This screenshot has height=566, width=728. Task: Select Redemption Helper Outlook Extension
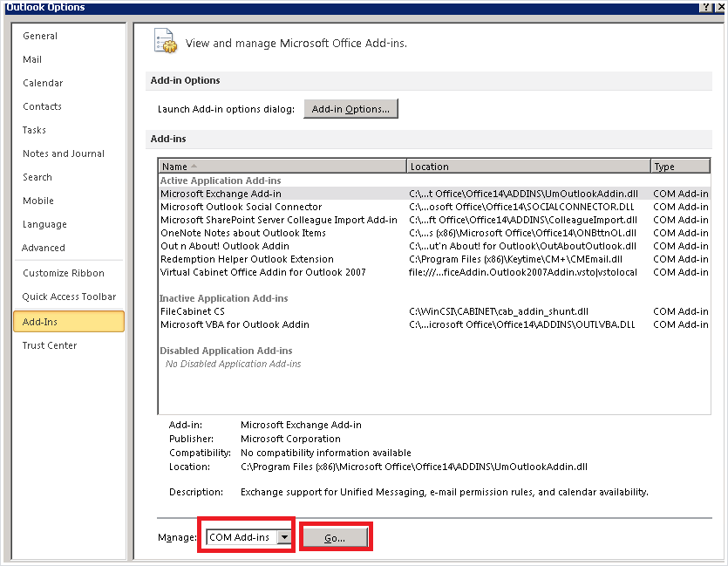[x=434, y=259]
